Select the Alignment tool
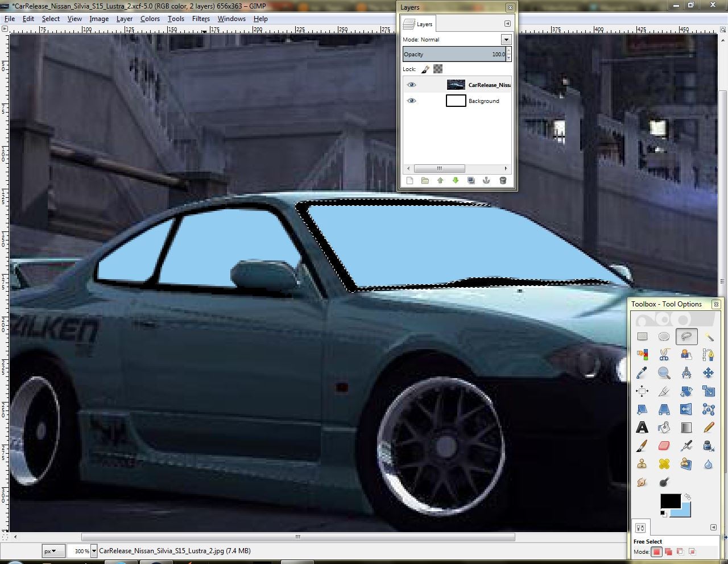 [642, 391]
